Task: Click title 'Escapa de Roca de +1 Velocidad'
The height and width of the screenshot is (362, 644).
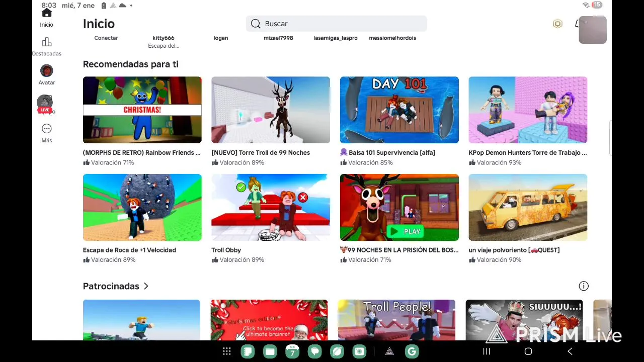Action: [129, 250]
